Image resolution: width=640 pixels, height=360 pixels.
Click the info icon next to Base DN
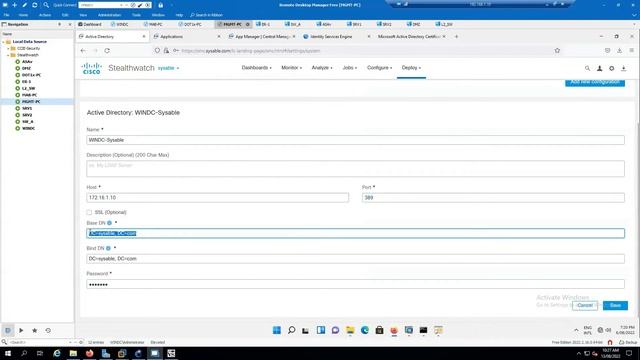pyautogui.click(x=109, y=223)
